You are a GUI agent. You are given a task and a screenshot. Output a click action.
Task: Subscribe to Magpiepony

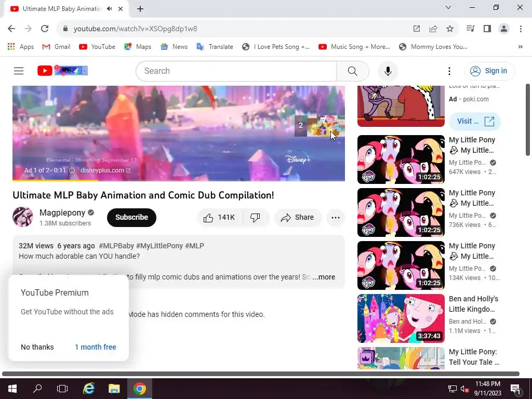pyautogui.click(x=131, y=218)
